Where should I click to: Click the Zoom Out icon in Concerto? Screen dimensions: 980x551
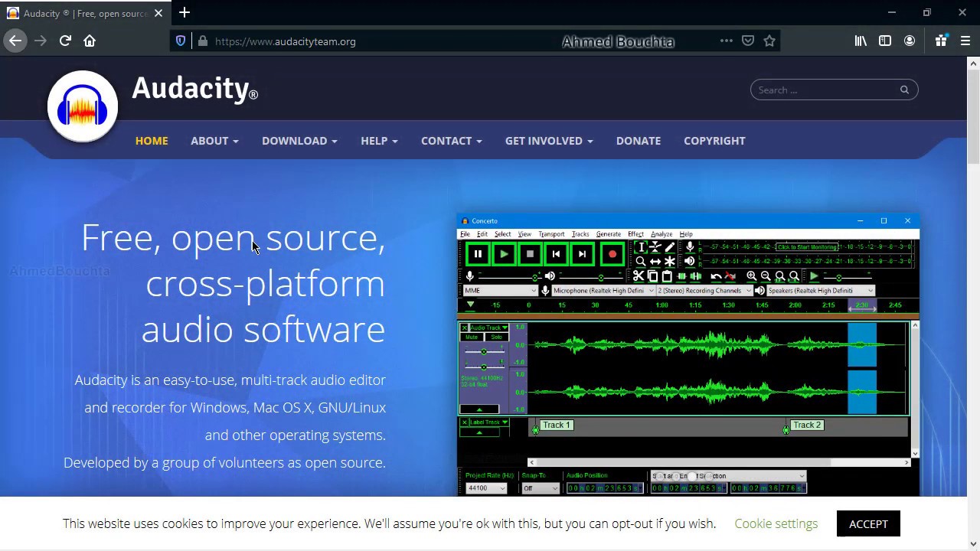tap(766, 276)
